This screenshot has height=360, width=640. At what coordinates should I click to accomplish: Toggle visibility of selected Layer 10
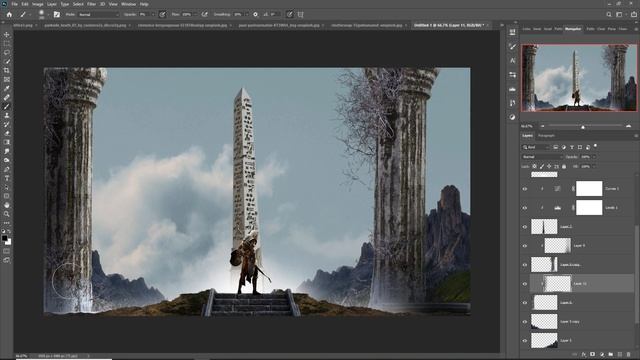pos(525,284)
